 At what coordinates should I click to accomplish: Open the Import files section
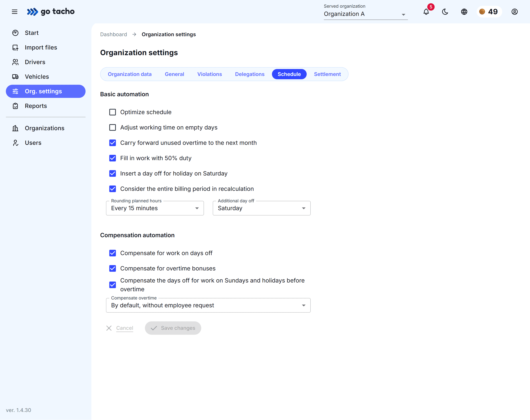click(x=41, y=47)
